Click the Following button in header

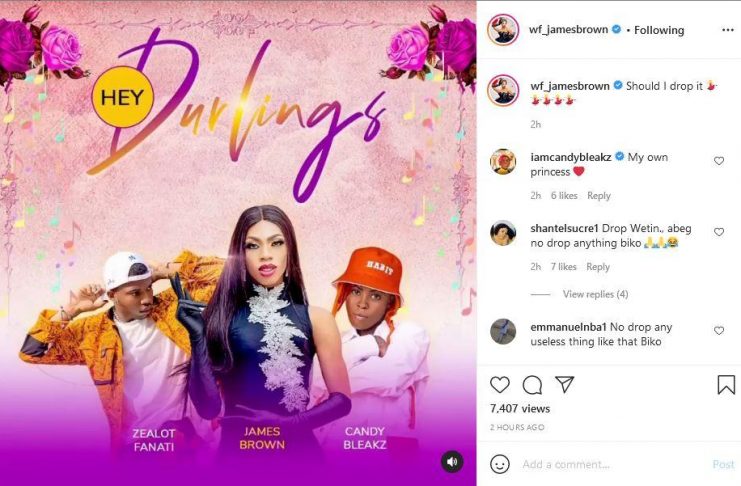659,30
